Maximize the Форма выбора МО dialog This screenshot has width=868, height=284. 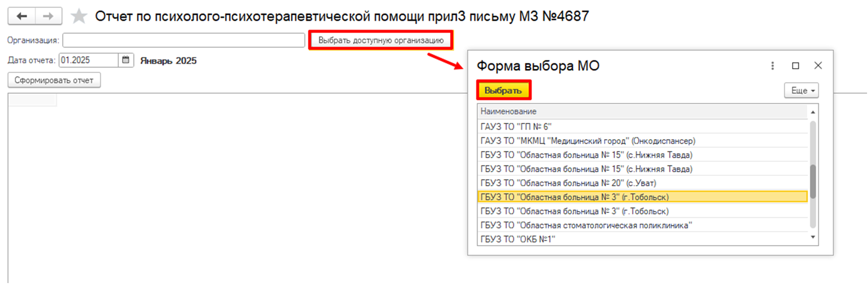tap(796, 66)
